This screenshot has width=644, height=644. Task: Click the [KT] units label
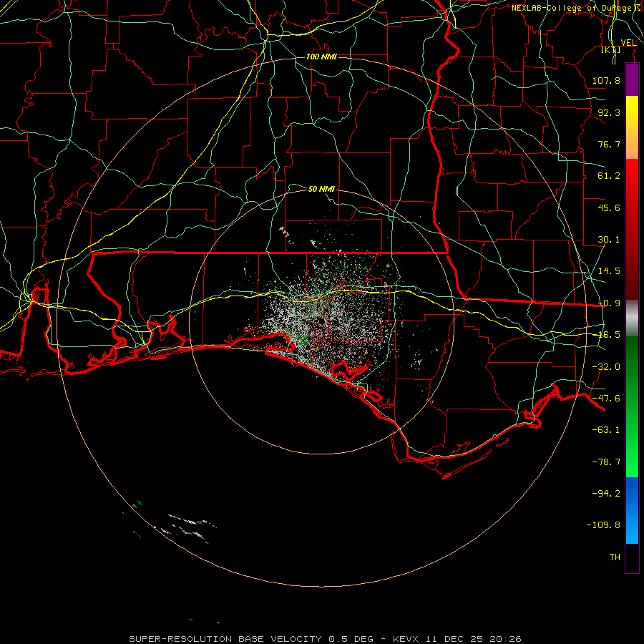tap(611, 50)
